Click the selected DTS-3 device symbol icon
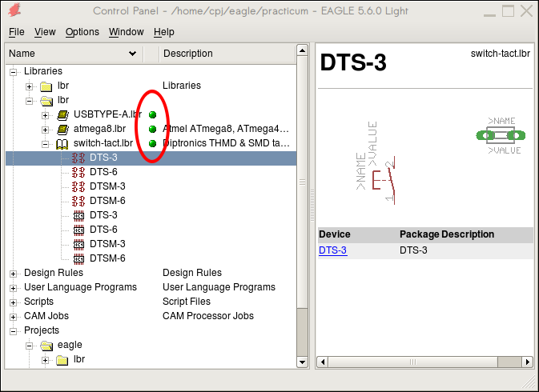Image resolution: width=539 pixels, height=392 pixels. (x=78, y=158)
